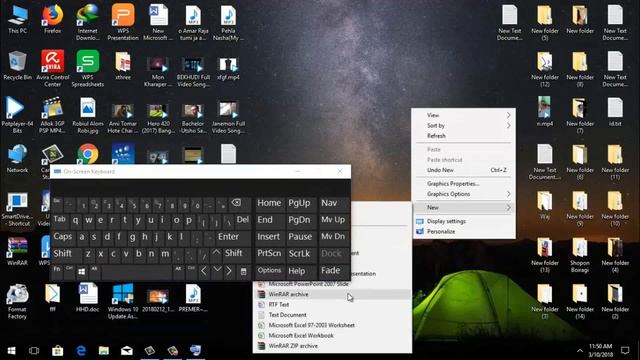Select the Recycle Bin icon
This screenshot has height=360, width=640.
17,66
